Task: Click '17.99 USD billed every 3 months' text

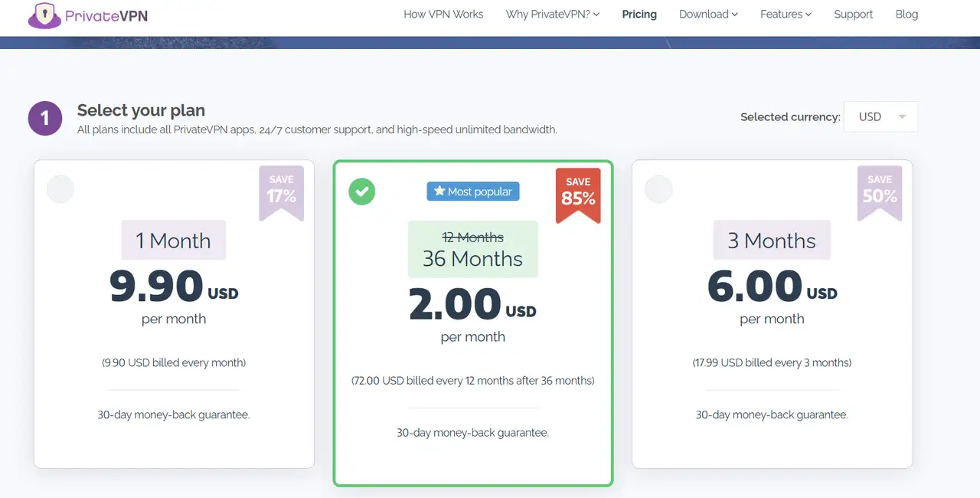Action: tap(772, 362)
